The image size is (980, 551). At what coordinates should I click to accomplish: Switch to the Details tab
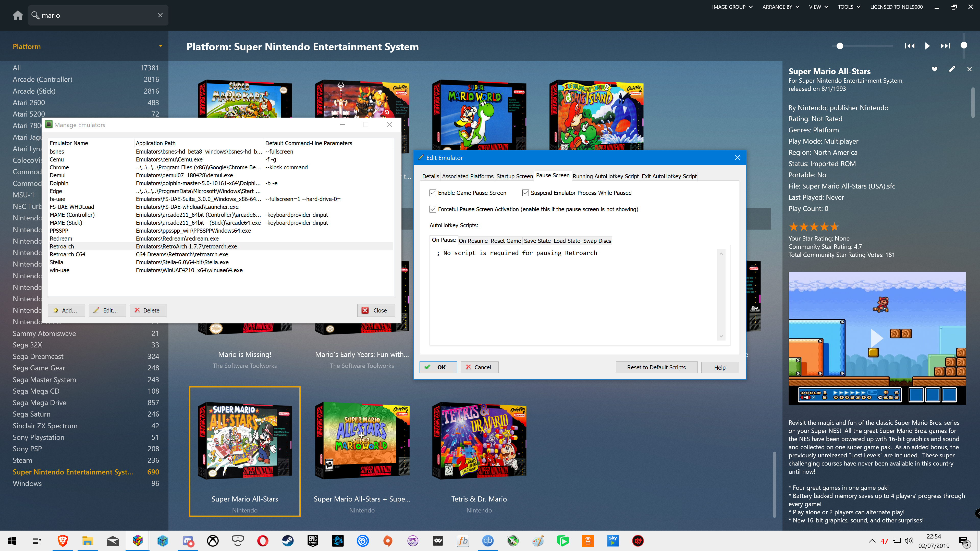click(431, 176)
